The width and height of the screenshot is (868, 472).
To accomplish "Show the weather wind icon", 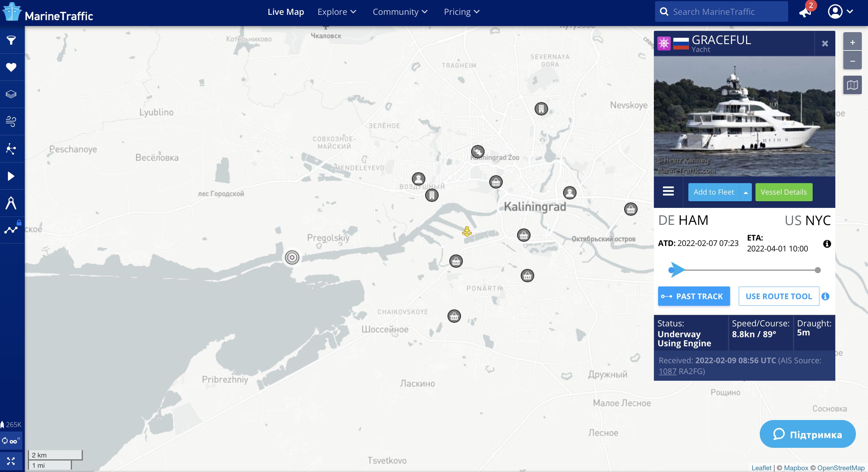I will [11, 121].
